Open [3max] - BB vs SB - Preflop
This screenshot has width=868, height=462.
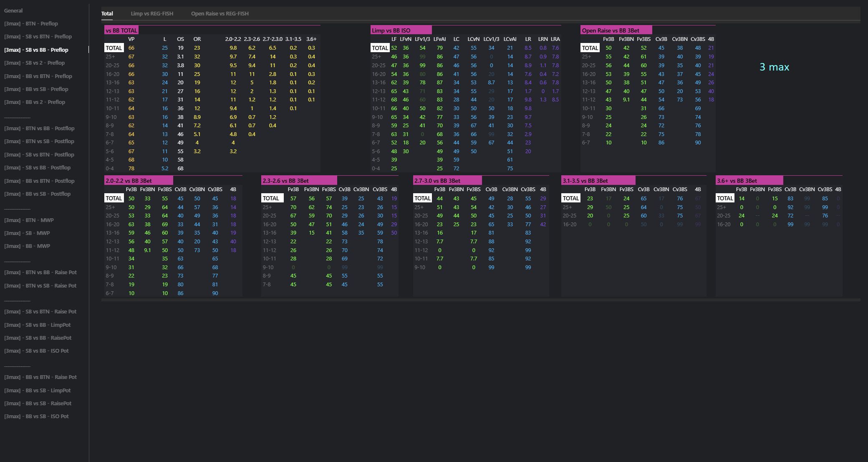point(36,89)
